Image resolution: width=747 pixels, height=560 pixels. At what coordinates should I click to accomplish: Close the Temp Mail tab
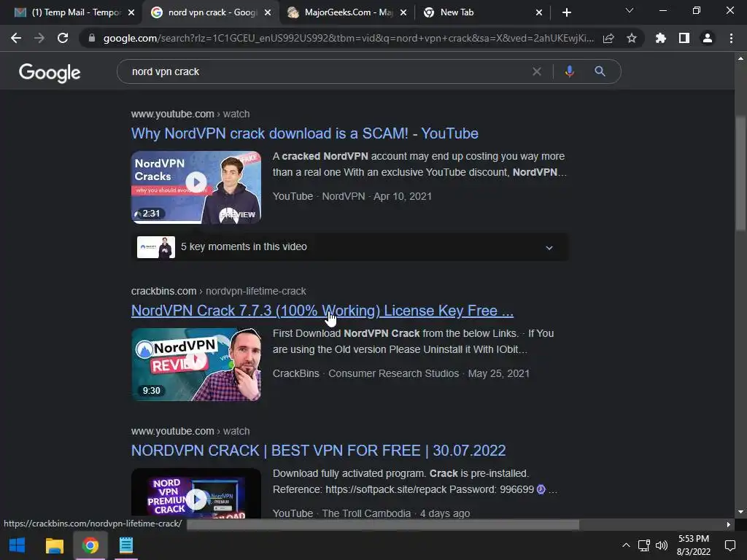131,12
